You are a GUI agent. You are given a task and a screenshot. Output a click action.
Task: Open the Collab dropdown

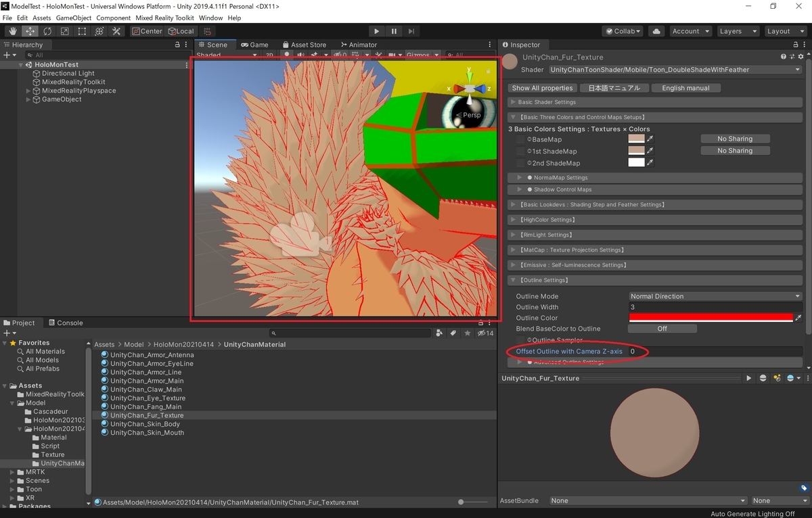point(623,31)
